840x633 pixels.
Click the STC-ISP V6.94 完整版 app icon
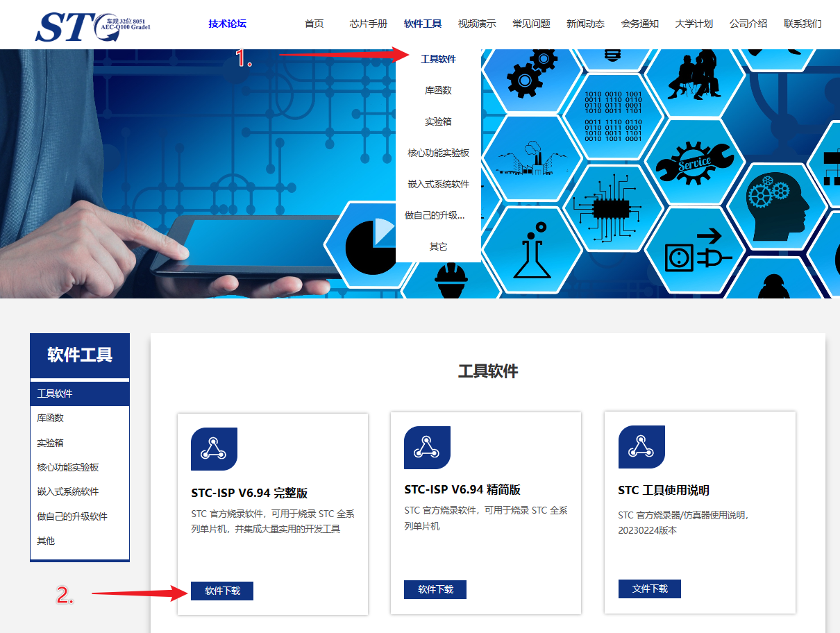(214, 447)
